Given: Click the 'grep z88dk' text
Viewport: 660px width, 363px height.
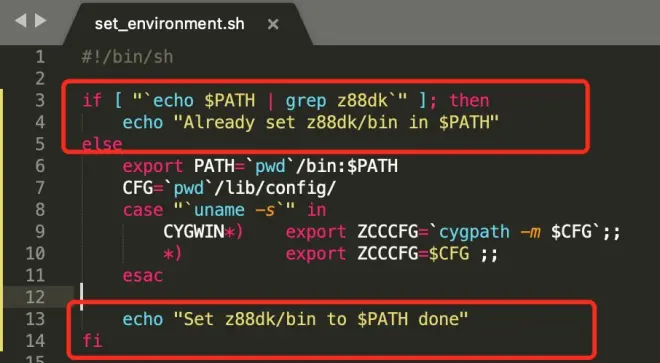Looking at the screenshot, I should click(x=337, y=101).
